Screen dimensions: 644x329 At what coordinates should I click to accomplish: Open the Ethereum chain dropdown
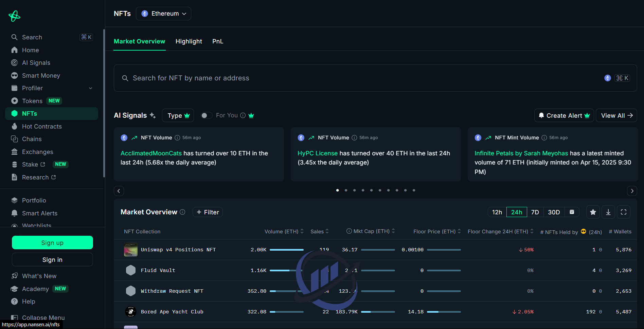pos(163,14)
